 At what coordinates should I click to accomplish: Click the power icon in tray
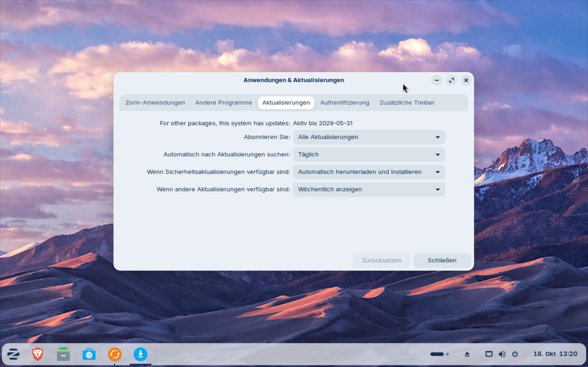[515, 354]
